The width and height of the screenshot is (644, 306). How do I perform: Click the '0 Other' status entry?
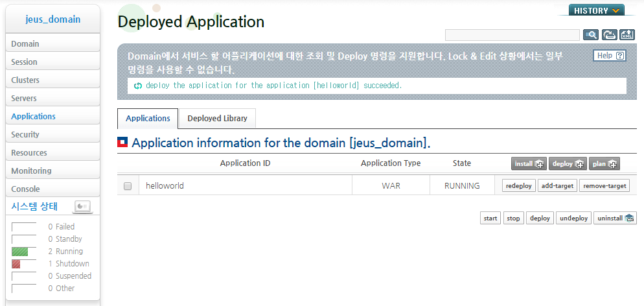pos(61,288)
